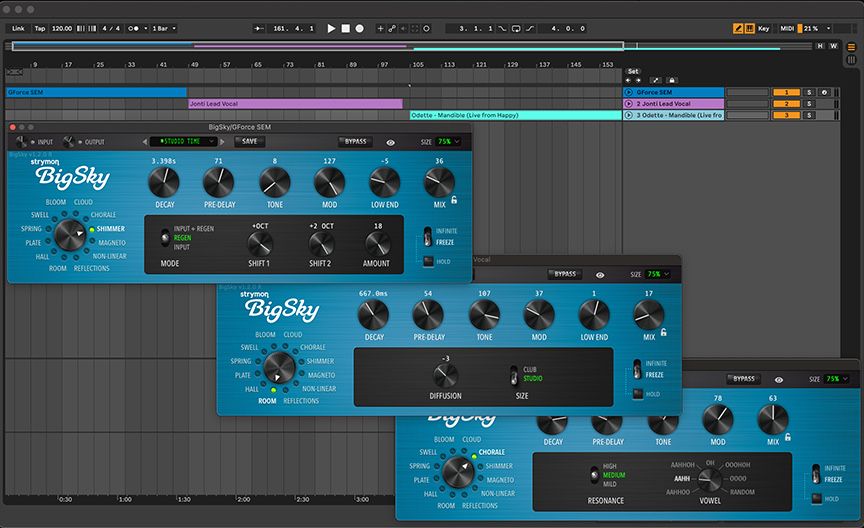Click the INPUT level knob in GForce SEM BigSky

21,142
